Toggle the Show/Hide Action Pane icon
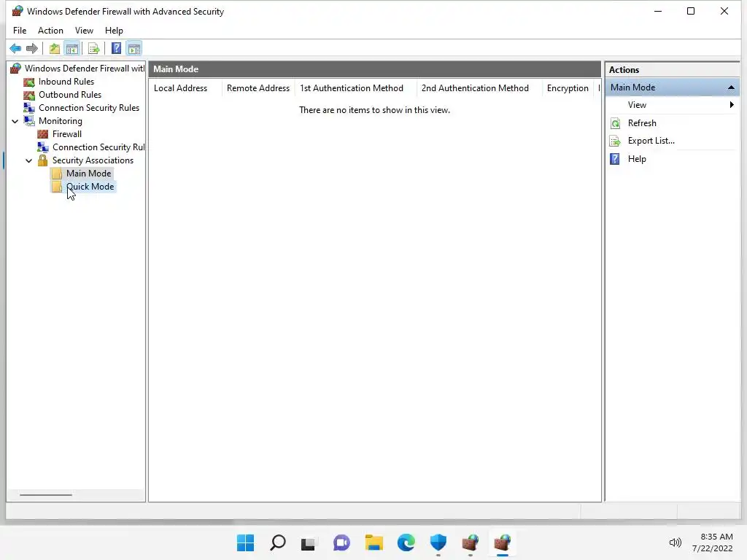Image resolution: width=747 pixels, height=560 pixels. 134,49
